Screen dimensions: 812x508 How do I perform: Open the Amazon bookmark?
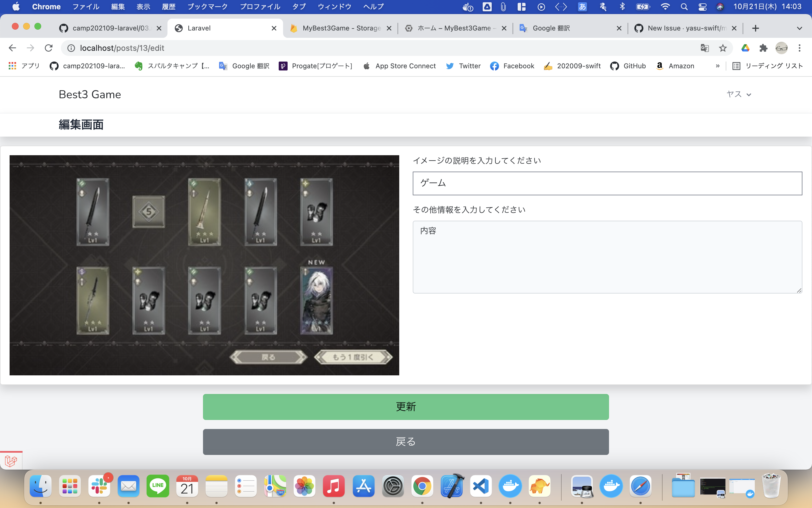(675, 66)
